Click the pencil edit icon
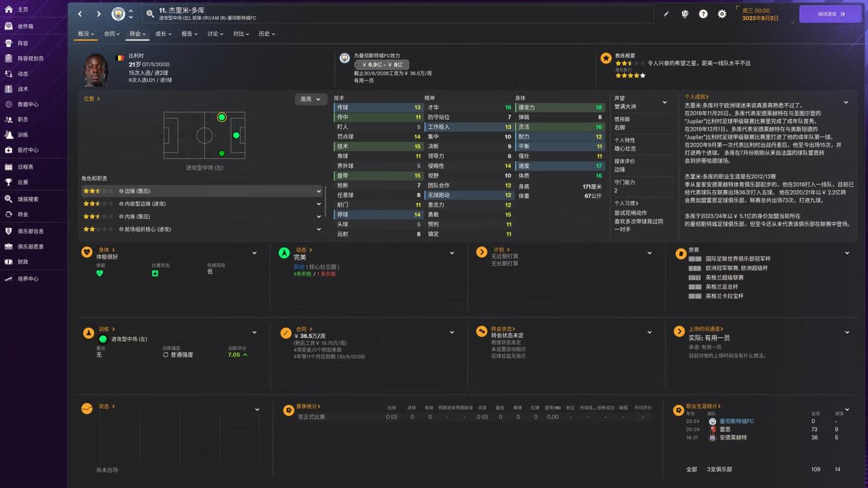The image size is (868, 488). [x=666, y=14]
